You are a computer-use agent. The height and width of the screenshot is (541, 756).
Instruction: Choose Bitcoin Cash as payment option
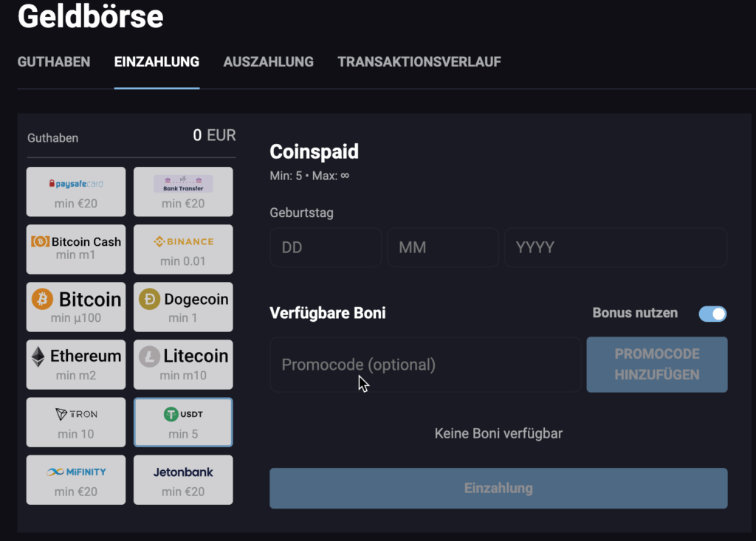(x=75, y=249)
